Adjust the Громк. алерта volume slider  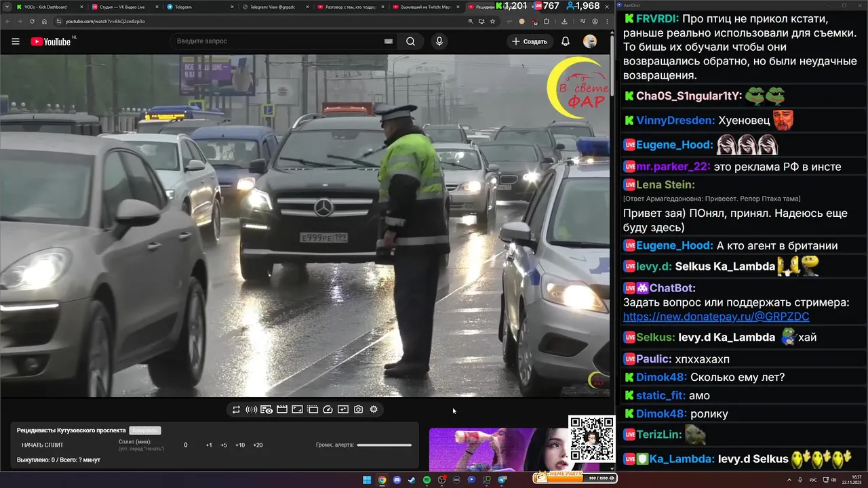(x=384, y=445)
